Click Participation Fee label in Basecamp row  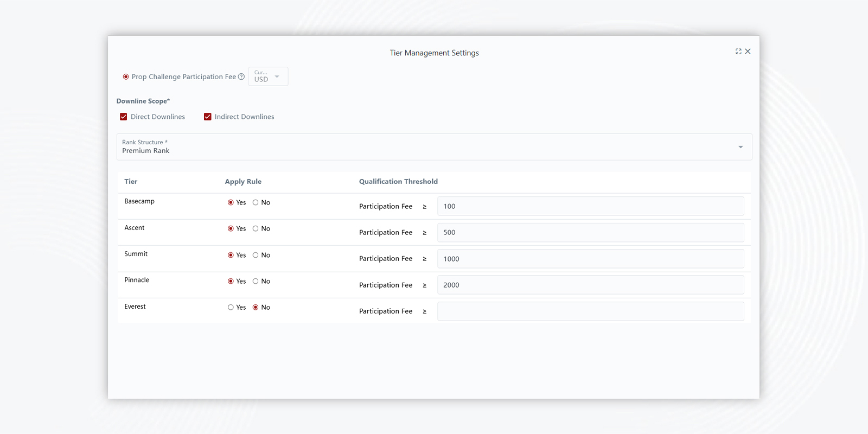coord(386,206)
